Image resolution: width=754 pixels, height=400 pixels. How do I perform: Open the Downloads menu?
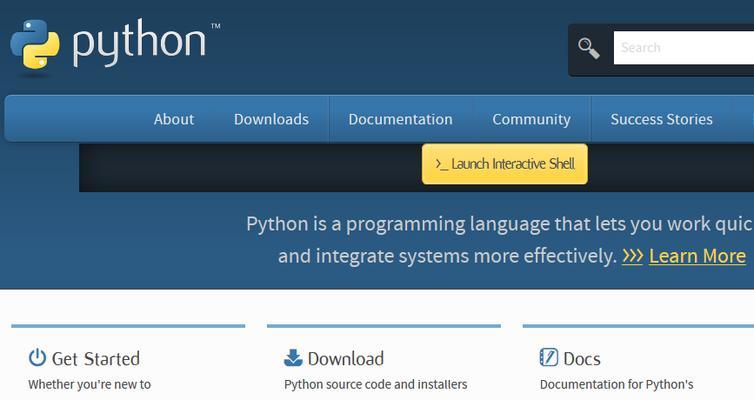click(271, 119)
